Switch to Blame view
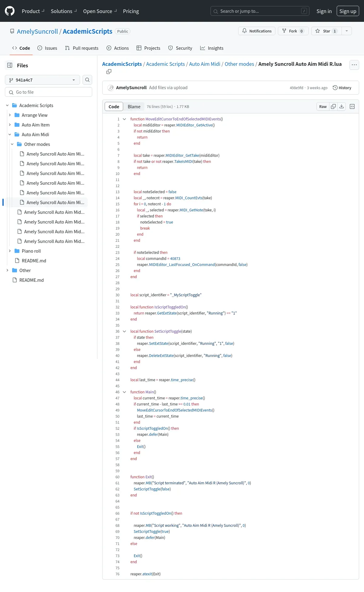Viewport: 364px width, 592px height. point(134,106)
